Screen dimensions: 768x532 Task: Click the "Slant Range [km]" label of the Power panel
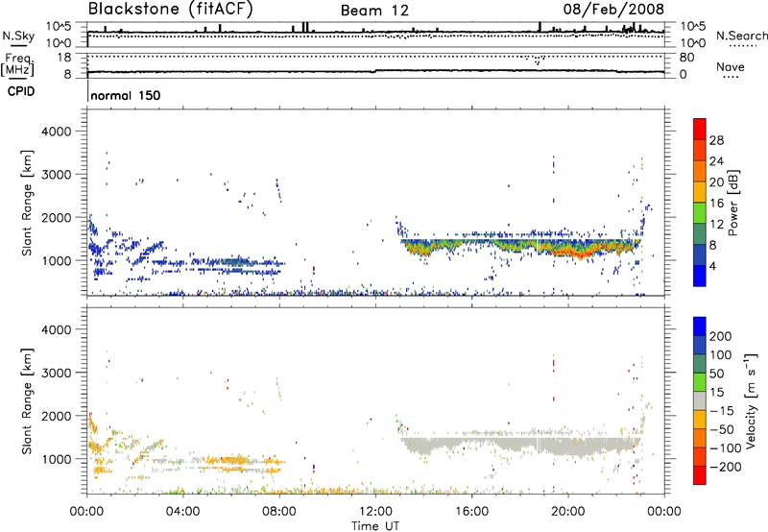pos(27,203)
